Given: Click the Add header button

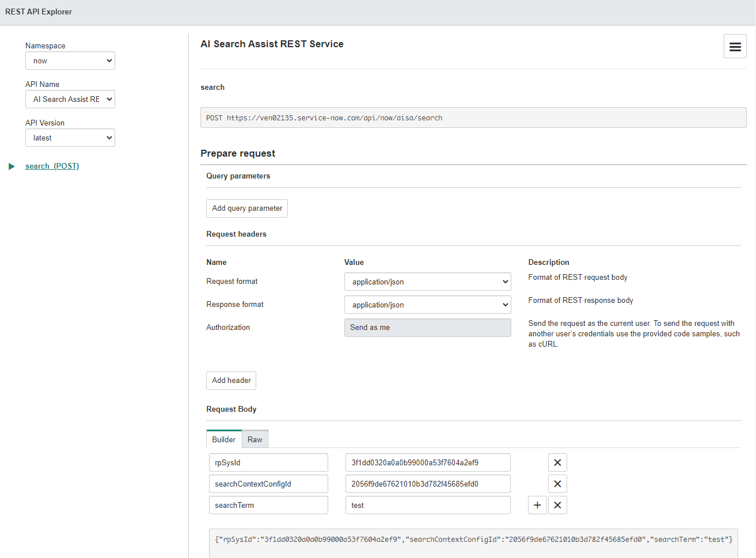Looking at the screenshot, I should (x=231, y=381).
